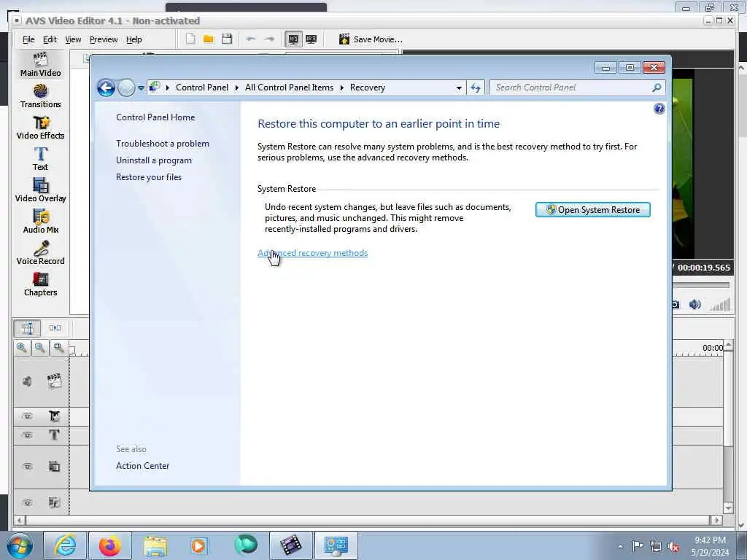747x560 pixels.
Task: Open Voice Record in AVS sidebar
Action: click(41, 253)
